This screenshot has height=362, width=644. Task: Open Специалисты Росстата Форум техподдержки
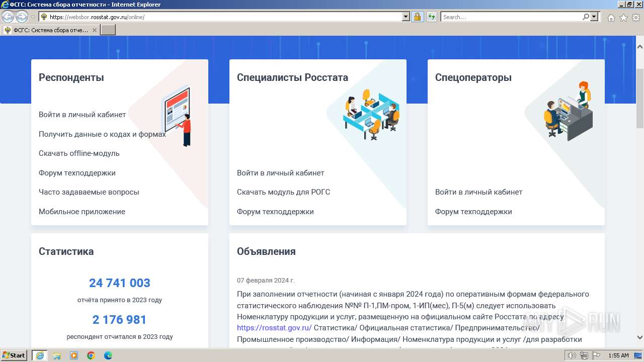(x=275, y=212)
